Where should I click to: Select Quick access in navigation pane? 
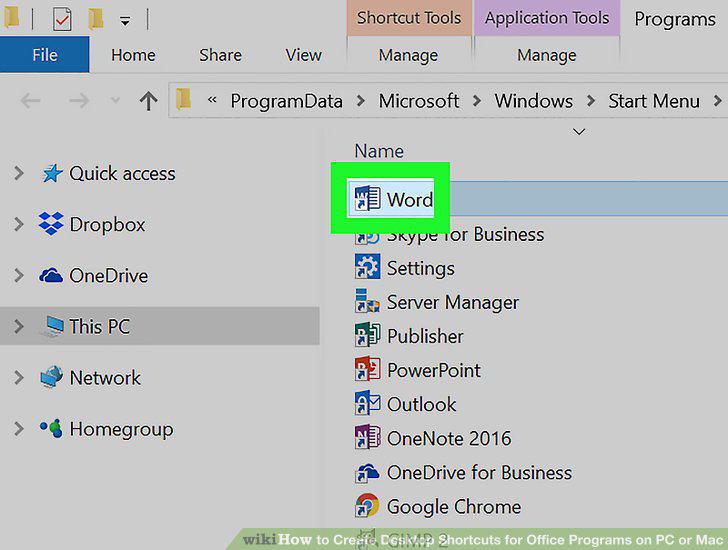pyautogui.click(x=122, y=174)
